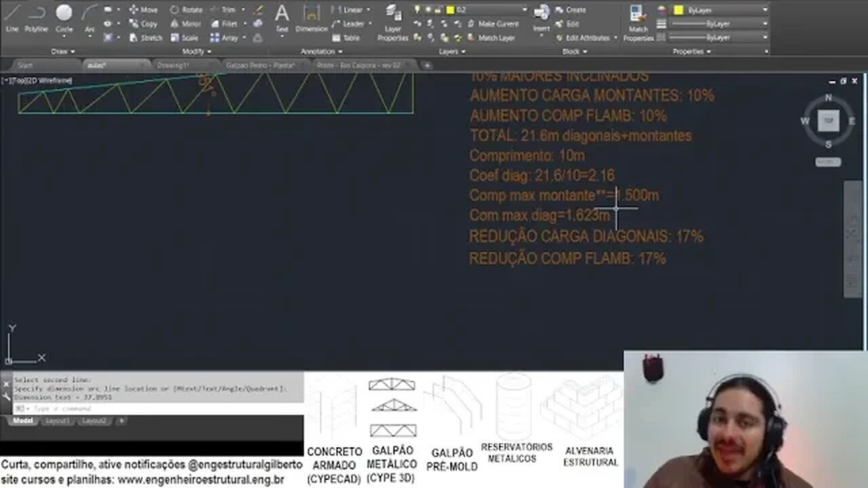Viewport: 868px width, 488px height.
Task: Expand the Properties panel
Action: tap(691, 52)
